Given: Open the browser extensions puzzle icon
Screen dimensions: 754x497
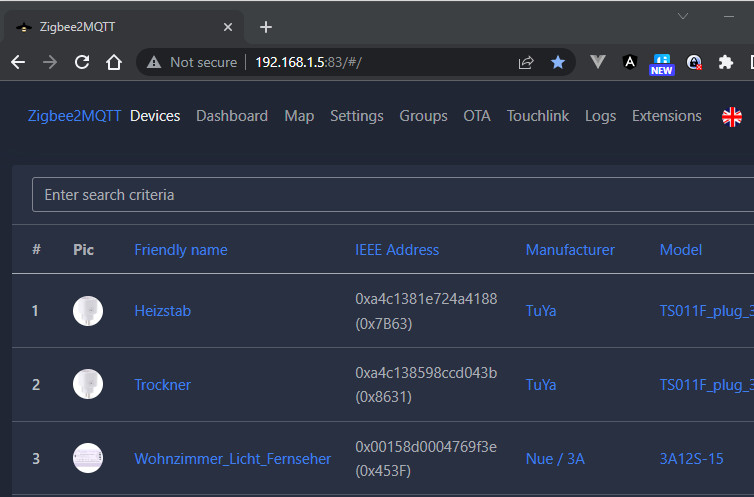Looking at the screenshot, I should click(x=726, y=62).
